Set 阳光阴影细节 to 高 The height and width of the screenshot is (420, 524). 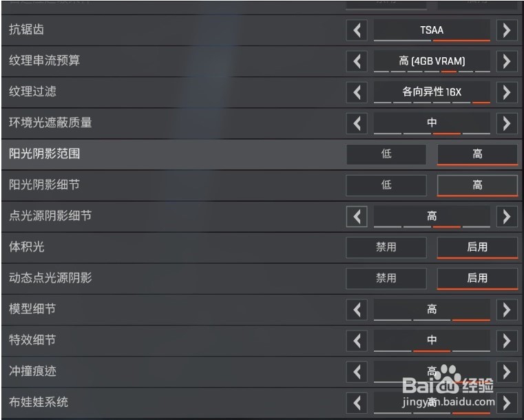click(477, 185)
